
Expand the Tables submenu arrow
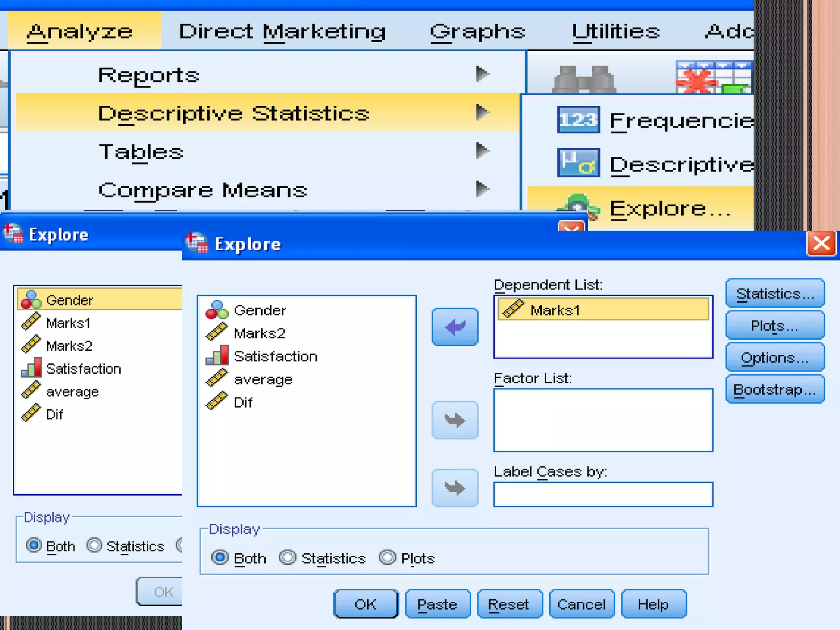(482, 151)
